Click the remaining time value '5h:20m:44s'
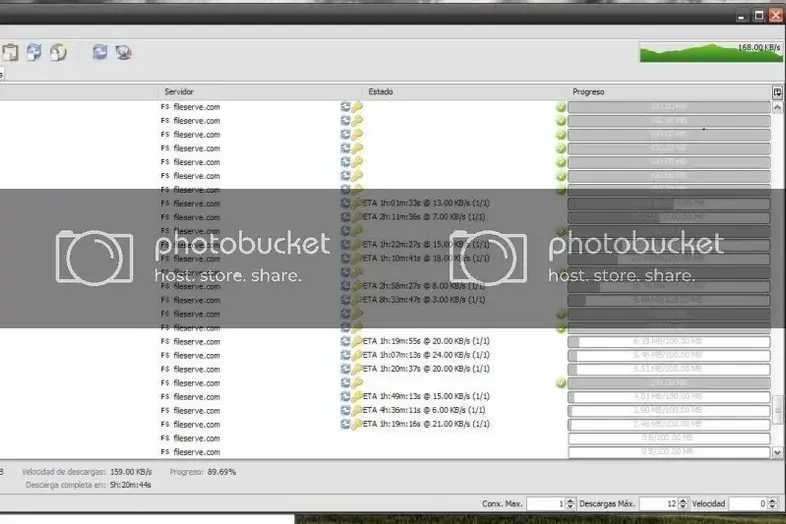This screenshot has width=786, height=524. pyautogui.click(x=130, y=485)
